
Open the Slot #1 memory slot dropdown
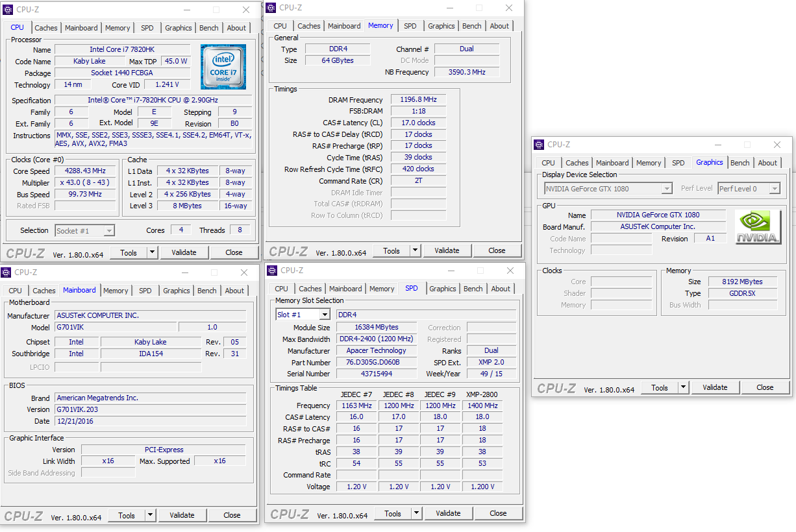303,315
